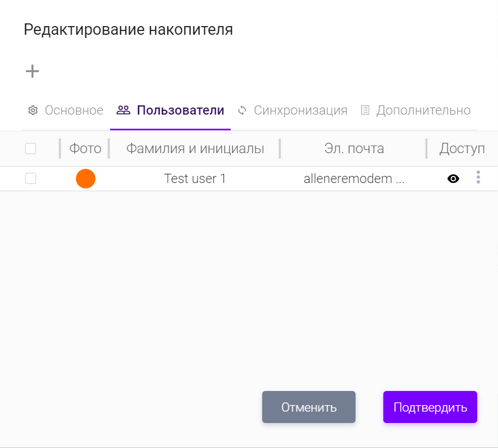Click the Доступ column header
Viewport: 498px width, 448px height.
(462, 149)
